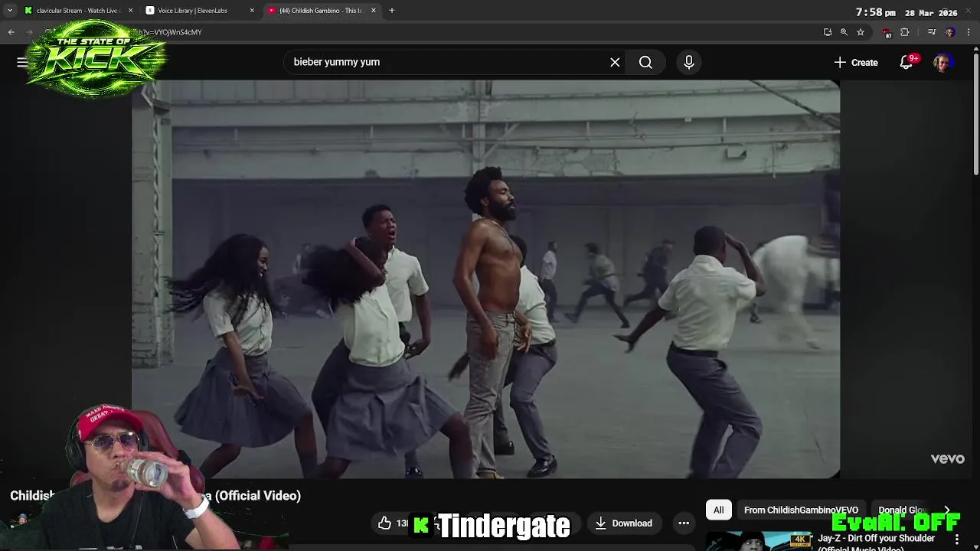Close the Childish Gambino YouTube tab

point(374,11)
